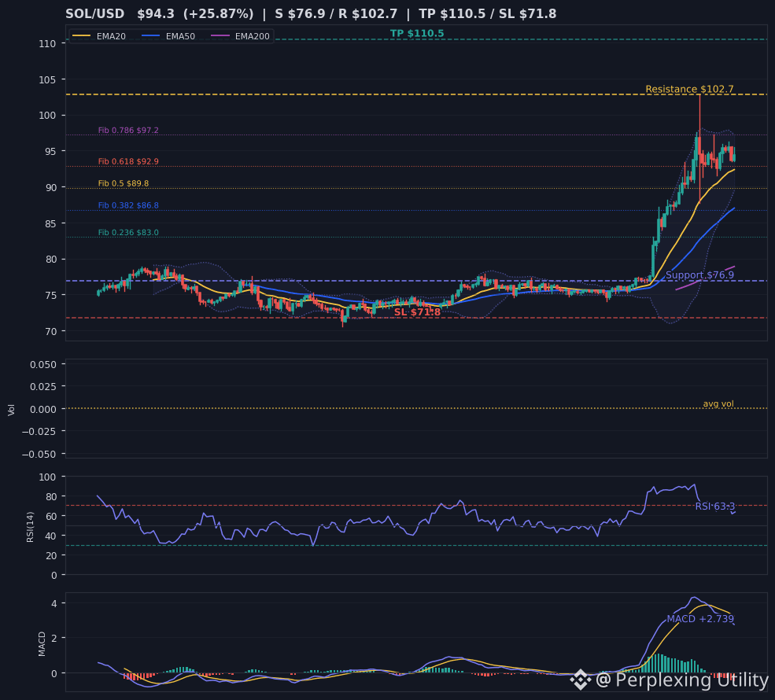The height and width of the screenshot is (700, 775).
Task: Click the Fib 0.382 $86.8 label
Action: [128, 205]
